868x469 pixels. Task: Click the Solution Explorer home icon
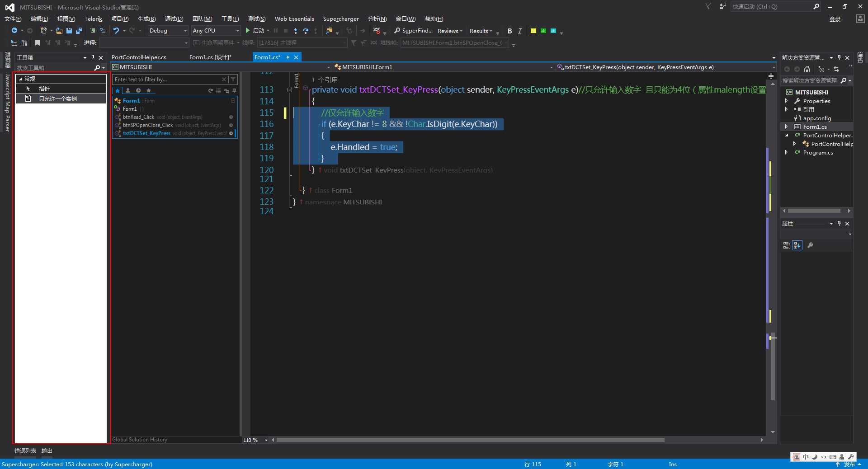click(807, 69)
